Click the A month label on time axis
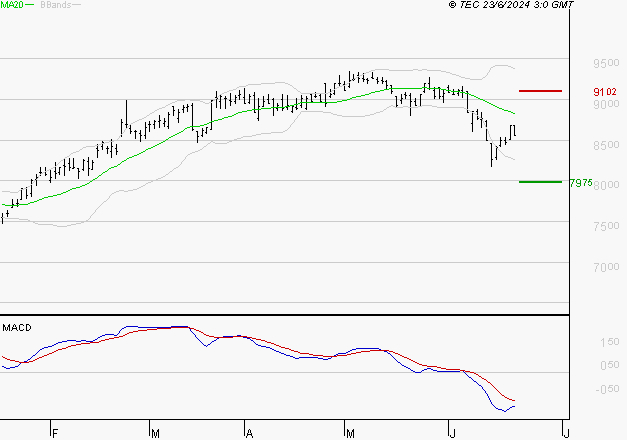This screenshot has height=440, width=627. click(249, 434)
